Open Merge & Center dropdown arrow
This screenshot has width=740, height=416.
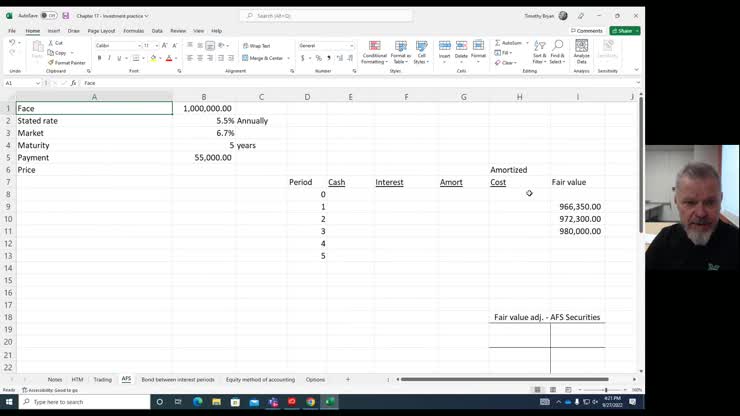pyautogui.click(x=288, y=58)
